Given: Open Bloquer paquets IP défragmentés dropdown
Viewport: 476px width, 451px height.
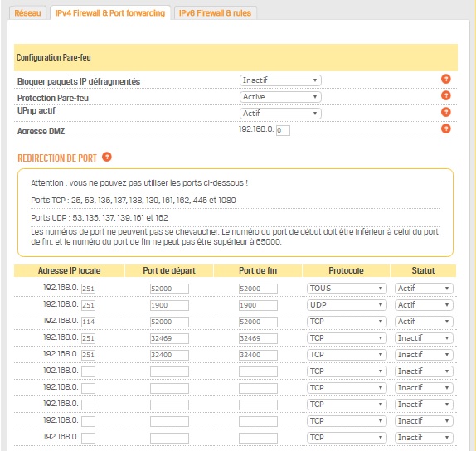Looking at the screenshot, I should click(280, 80).
